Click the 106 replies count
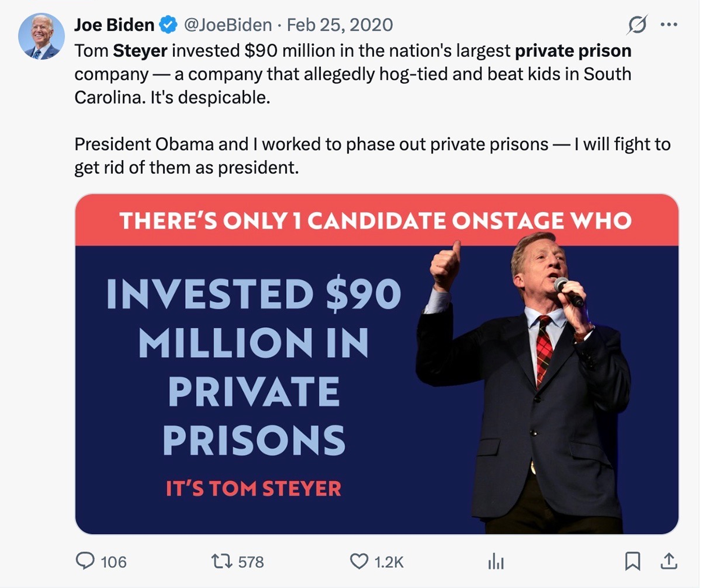 coord(114,562)
